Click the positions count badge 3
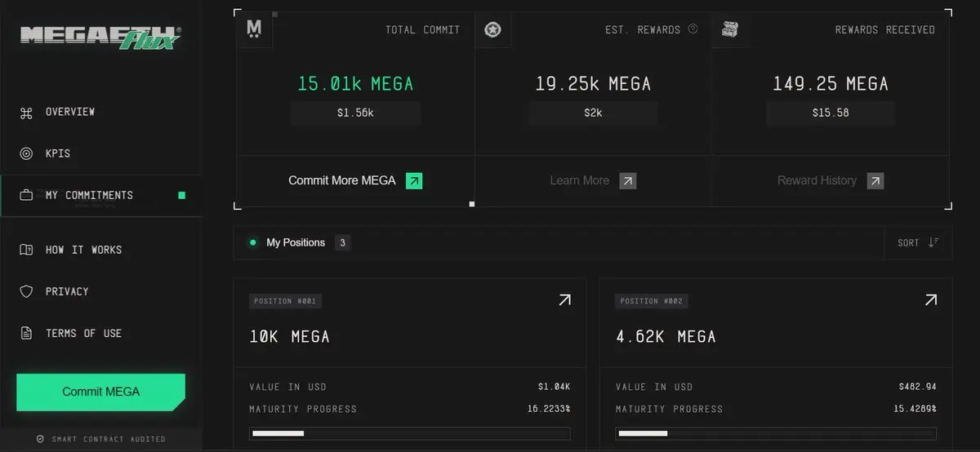 pos(342,242)
